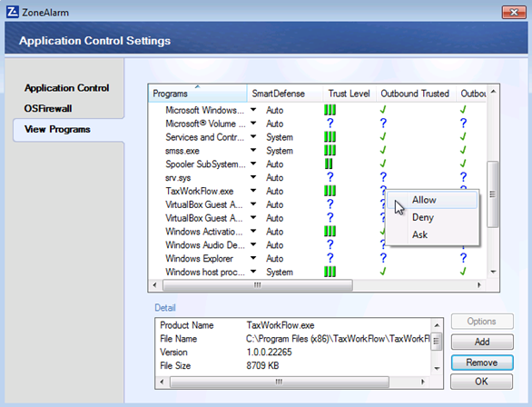Screen dimensions: 532x407
Task: Open SmartDefense dropdown for Services and Contr row
Action: [x=253, y=137]
